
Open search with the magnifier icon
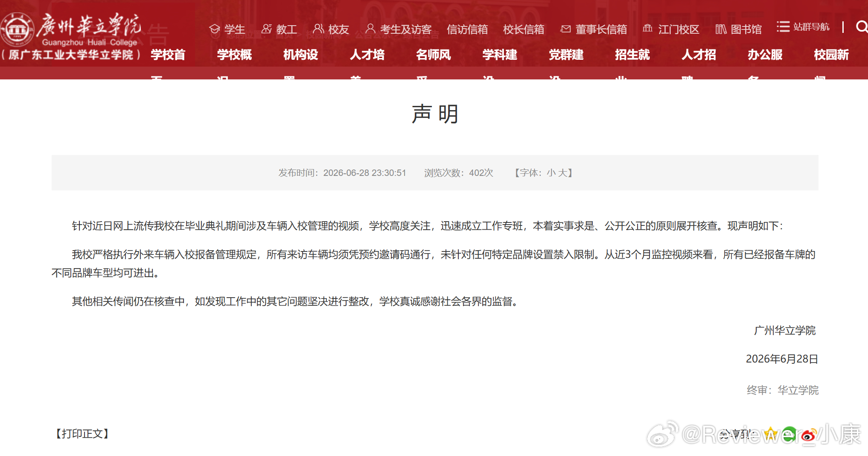click(x=862, y=27)
